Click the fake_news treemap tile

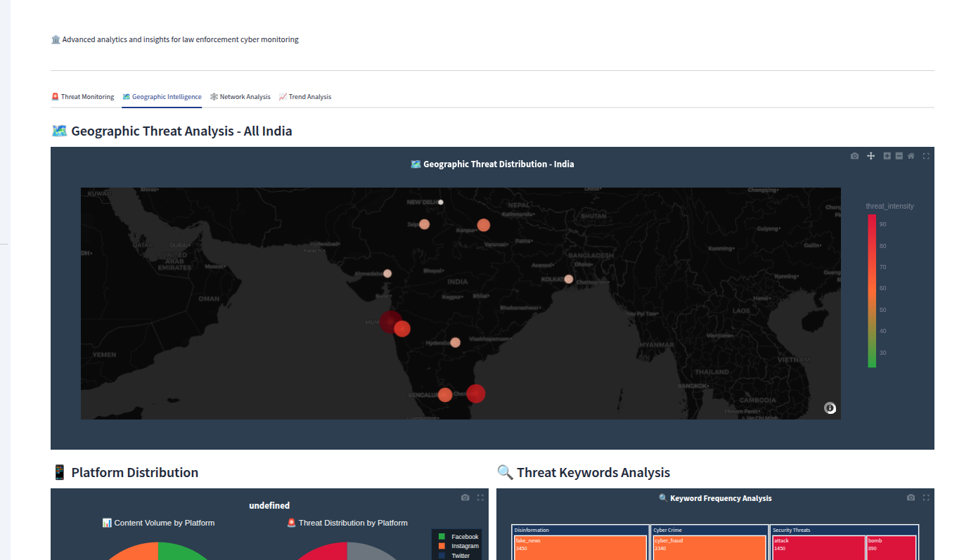coord(581,548)
